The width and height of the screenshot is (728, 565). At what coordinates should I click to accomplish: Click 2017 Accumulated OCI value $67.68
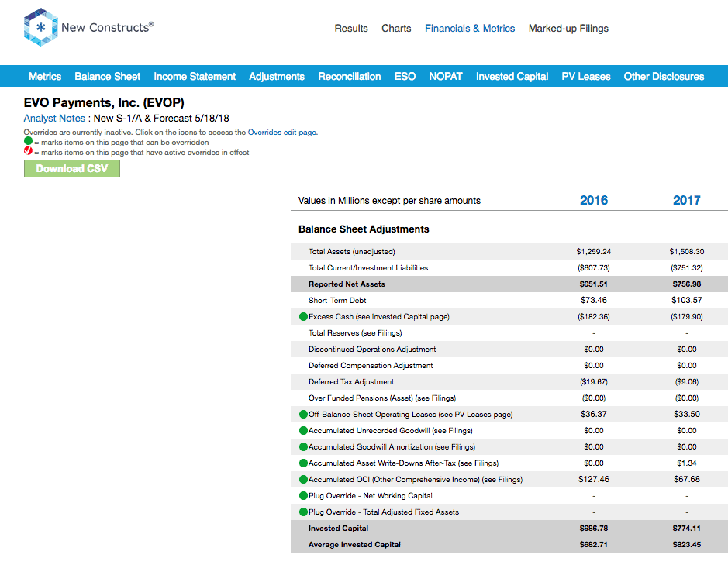[x=687, y=479]
